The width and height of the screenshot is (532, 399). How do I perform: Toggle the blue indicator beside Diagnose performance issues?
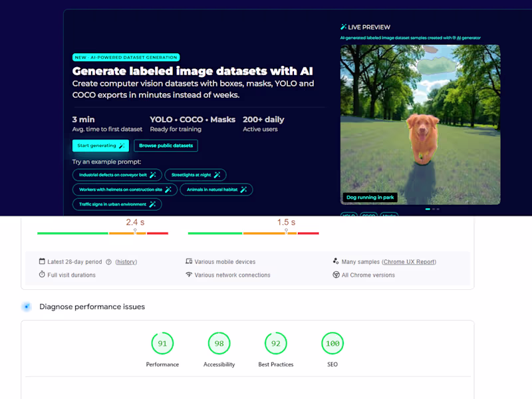[x=27, y=307]
